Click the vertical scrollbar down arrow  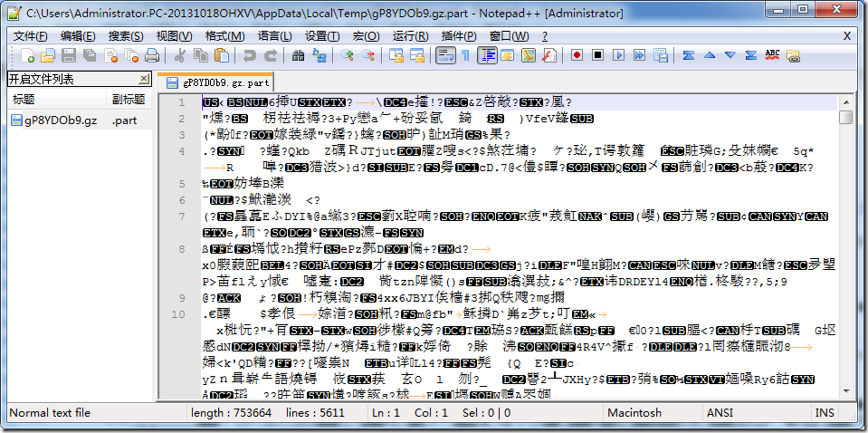[845, 391]
